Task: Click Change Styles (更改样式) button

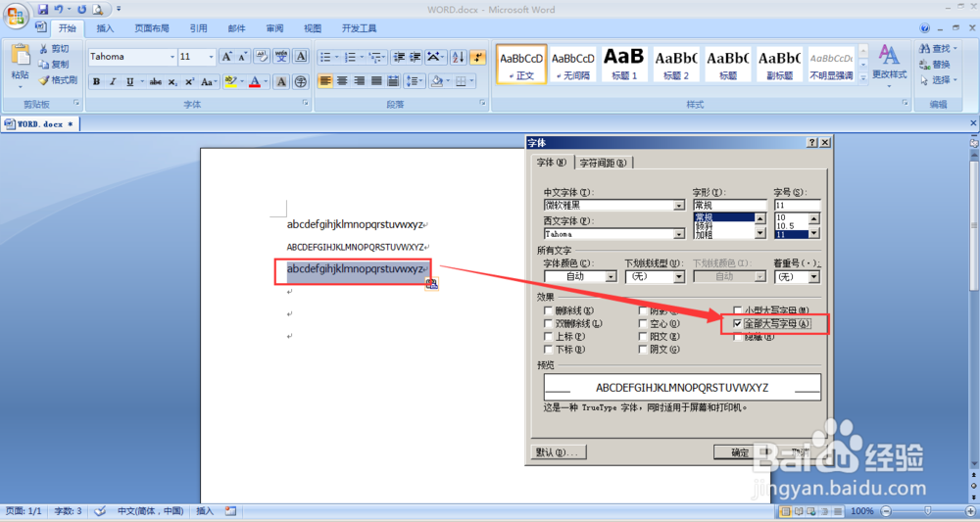Action: point(890,65)
